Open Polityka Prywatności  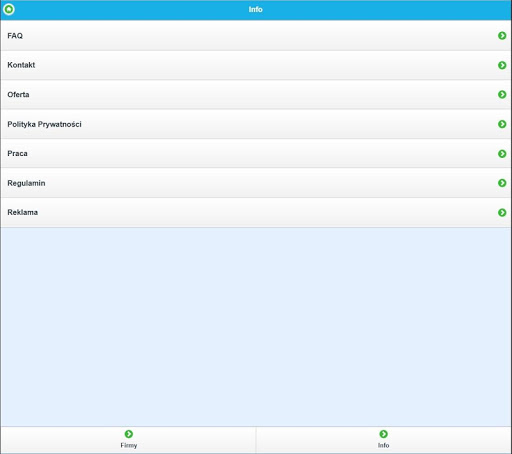(x=256, y=124)
